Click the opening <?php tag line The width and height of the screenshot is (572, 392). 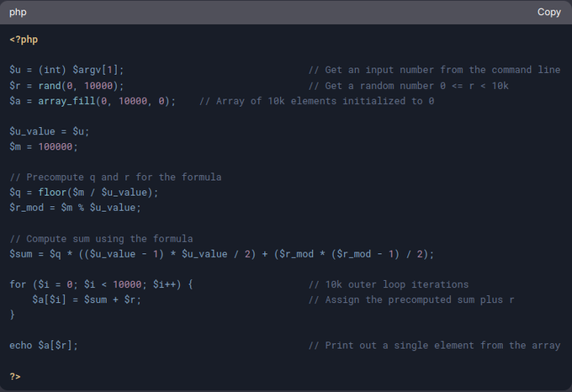pos(24,40)
